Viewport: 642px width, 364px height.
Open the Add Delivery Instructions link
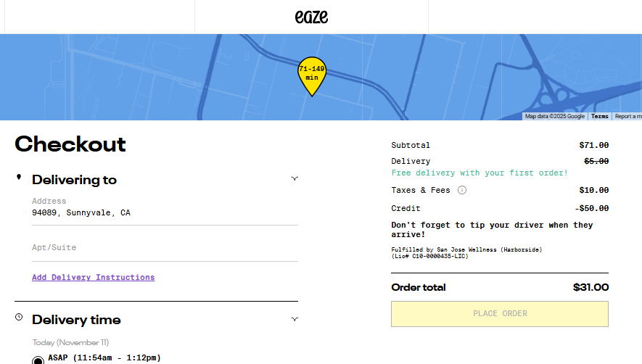[93, 277]
